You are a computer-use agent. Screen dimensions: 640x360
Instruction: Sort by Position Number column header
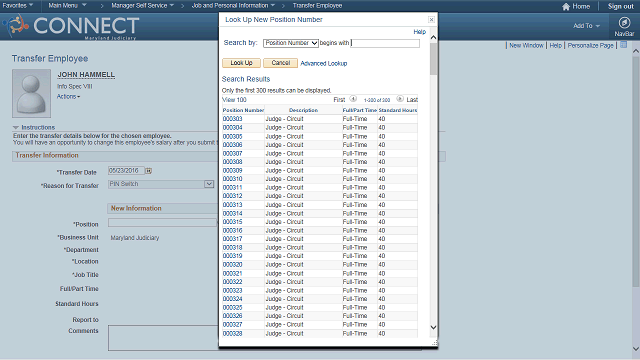tap(243, 110)
